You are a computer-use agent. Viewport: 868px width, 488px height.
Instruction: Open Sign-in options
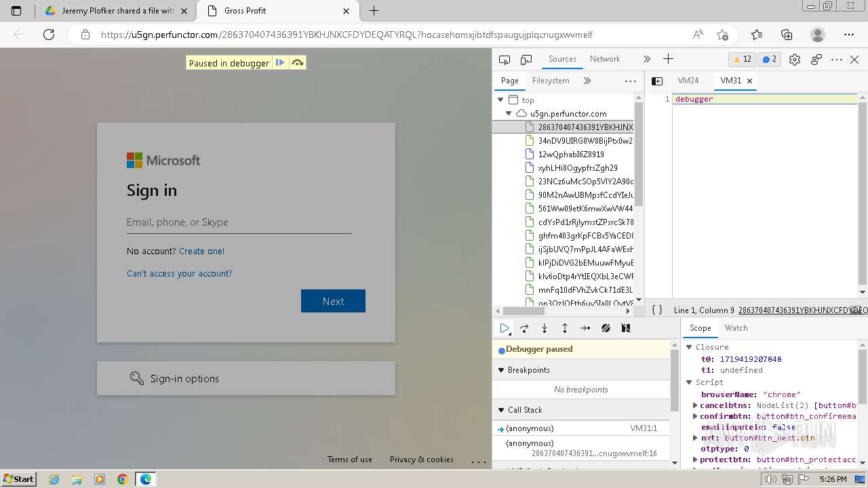coord(246,378)
